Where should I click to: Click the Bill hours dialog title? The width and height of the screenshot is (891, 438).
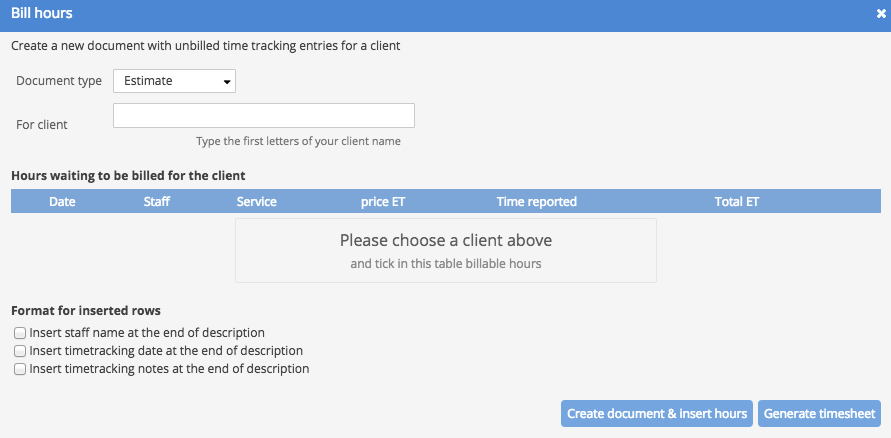[x=42, y=13]
